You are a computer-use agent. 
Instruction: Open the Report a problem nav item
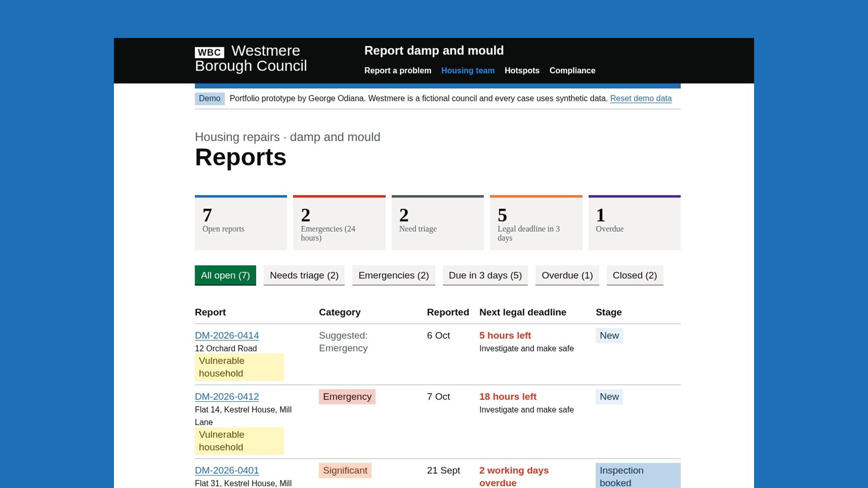coord(398,70)
